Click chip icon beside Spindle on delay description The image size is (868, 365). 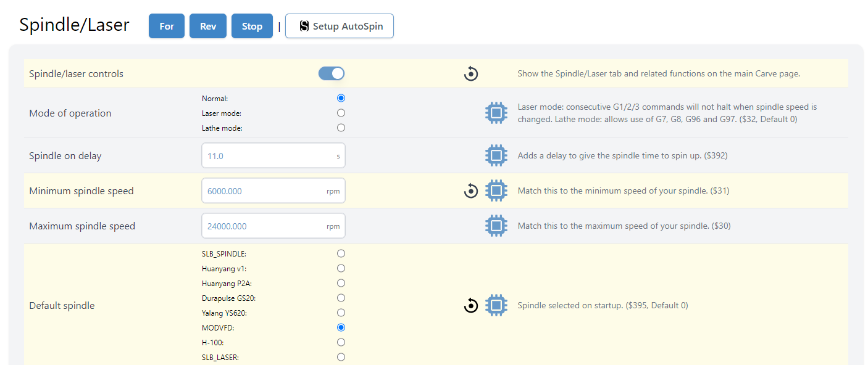pos(496,156)
